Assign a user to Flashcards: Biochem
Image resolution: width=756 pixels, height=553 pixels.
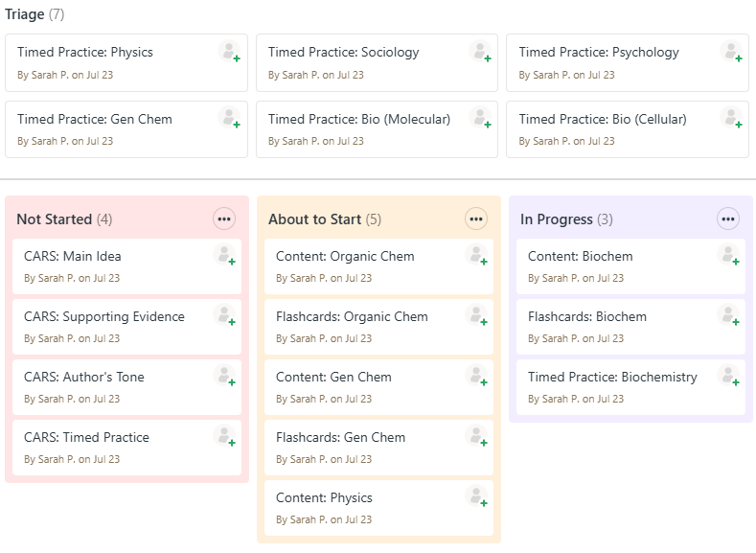[728, 314]
